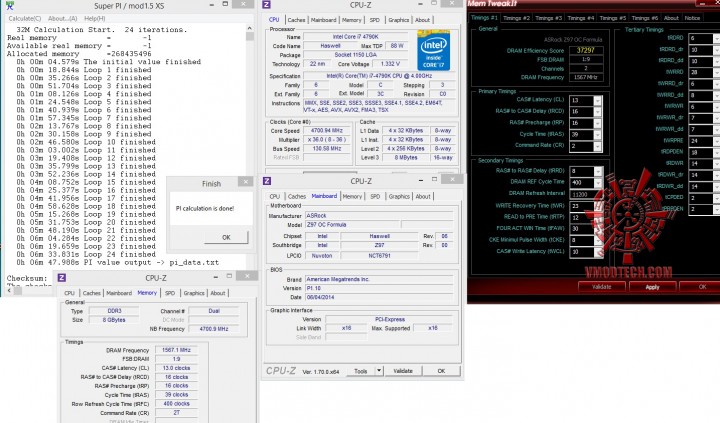Select SPD tab in CPU-Z memory window
Screen dimensions: 720x423
pyautogui.click(x=170, y=293)
